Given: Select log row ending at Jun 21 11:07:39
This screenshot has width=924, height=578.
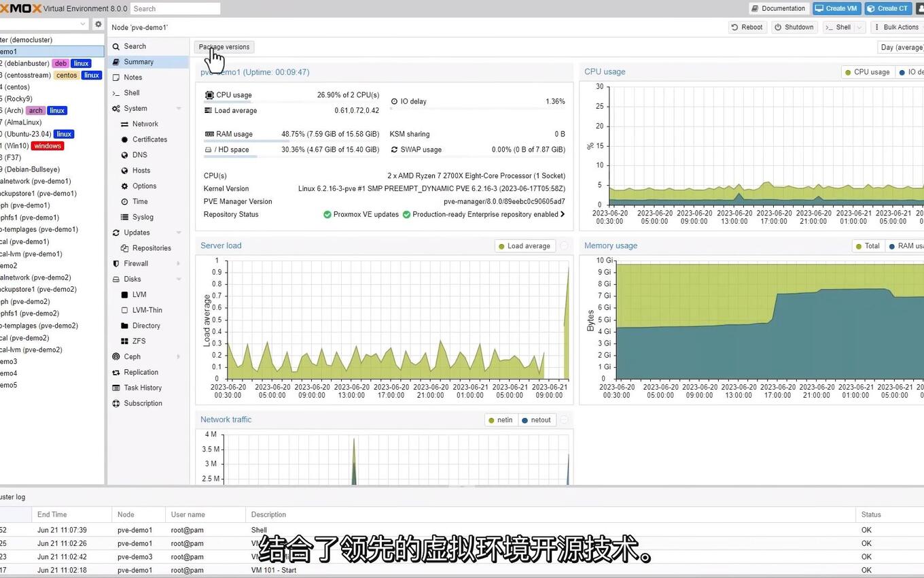Looking at the screenshot, I should 462,530.
